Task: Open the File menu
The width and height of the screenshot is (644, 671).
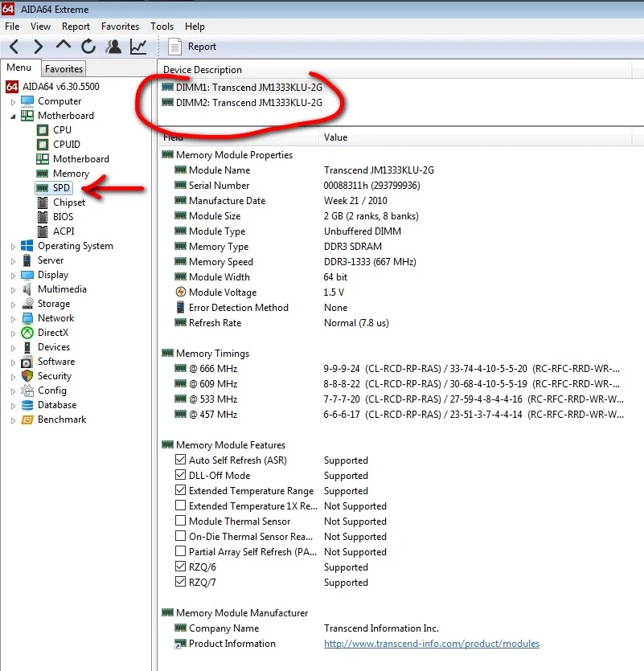Action: point(12,27)
